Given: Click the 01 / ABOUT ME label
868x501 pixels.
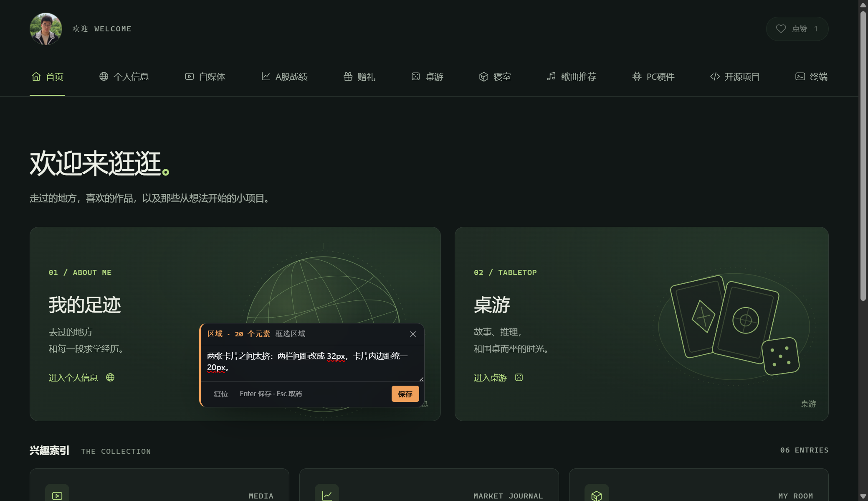Looking at the screenshot, I should 80,272.
